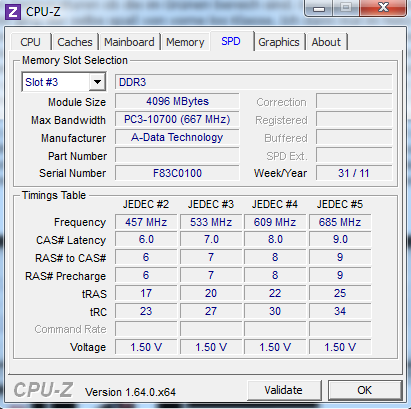The height and width of the screenshot is (409, 411).
Task: Click the Timings Table group title
Action: point(54,195)
